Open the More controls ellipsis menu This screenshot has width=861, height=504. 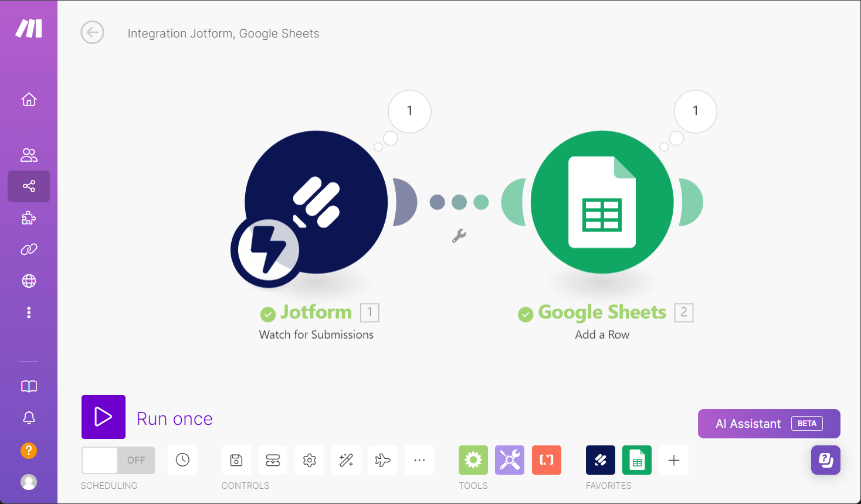pyautogui.click(x=419, y=460)
